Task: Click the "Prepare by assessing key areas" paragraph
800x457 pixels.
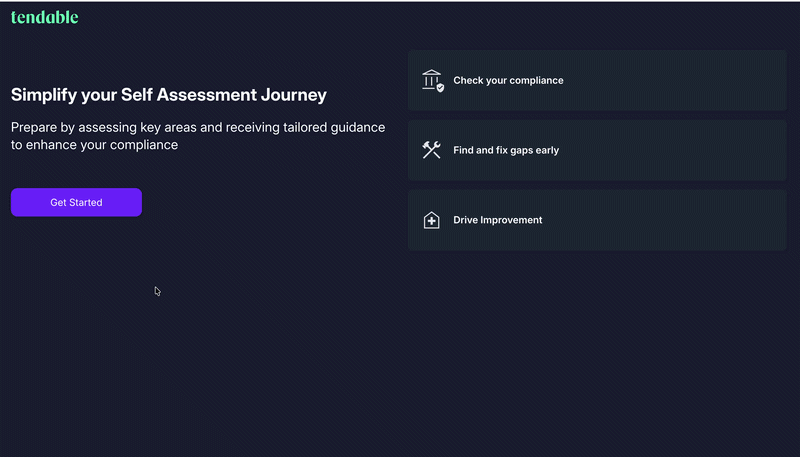Action: (198, 136)
